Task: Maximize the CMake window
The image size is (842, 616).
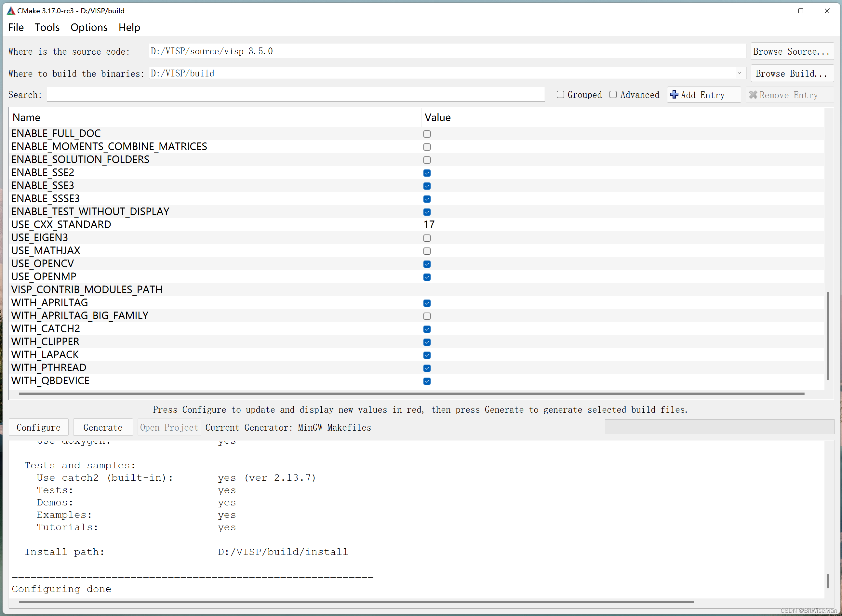Action: [801, 11]
